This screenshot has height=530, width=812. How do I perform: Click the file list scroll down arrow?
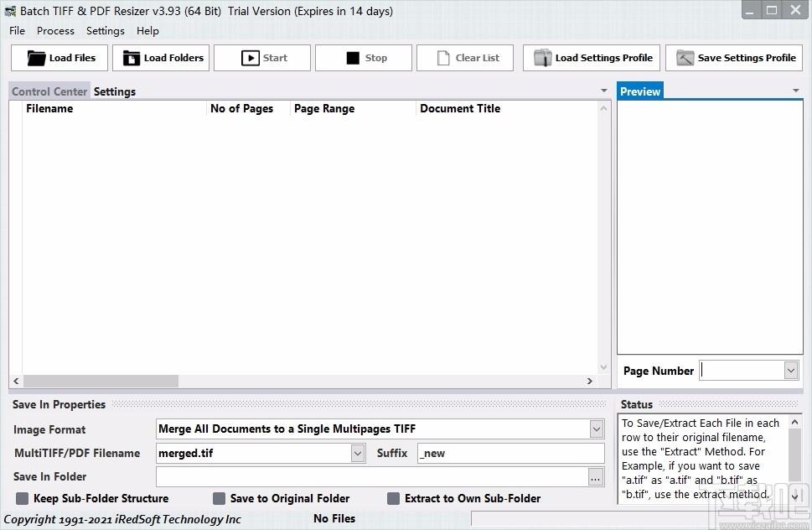pos(603,367)
